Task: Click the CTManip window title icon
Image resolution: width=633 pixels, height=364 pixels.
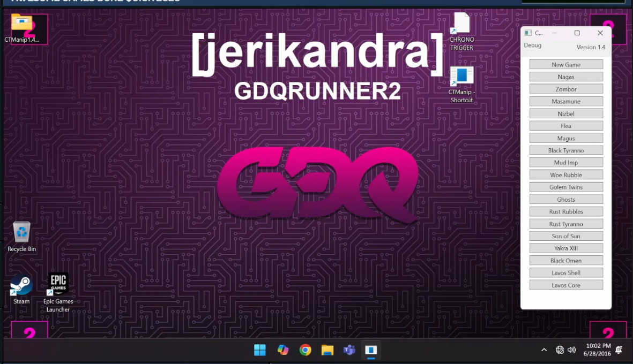Action: pyautogui.click(x=528, y=33)
